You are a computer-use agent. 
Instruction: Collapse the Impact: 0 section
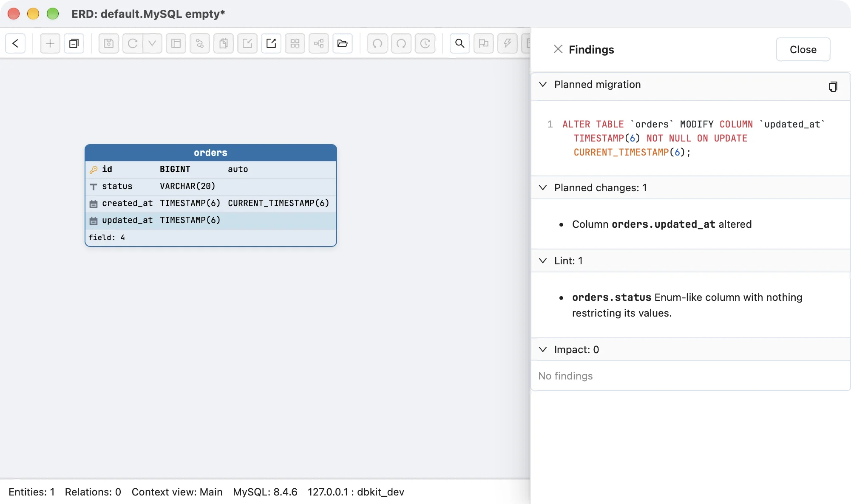coord(543,349)
